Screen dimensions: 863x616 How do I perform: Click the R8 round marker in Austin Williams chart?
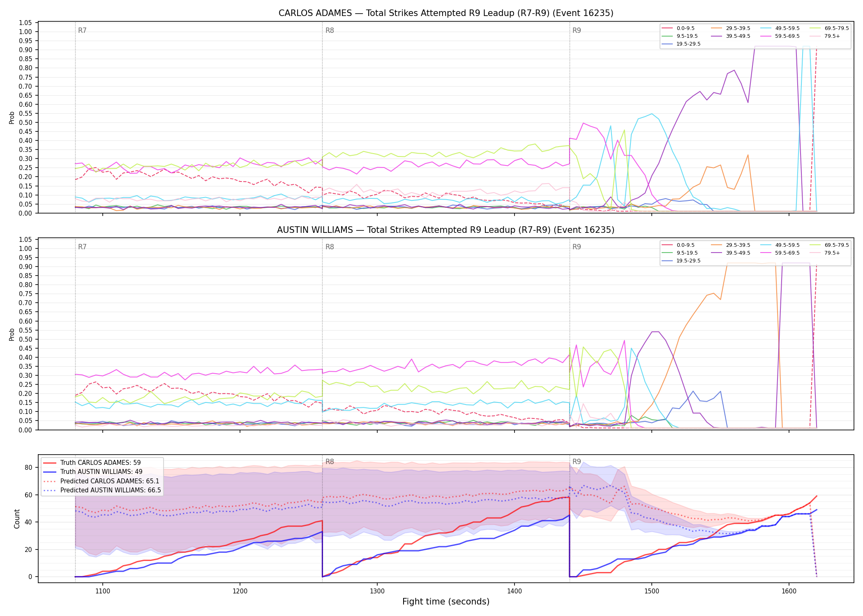330,247
